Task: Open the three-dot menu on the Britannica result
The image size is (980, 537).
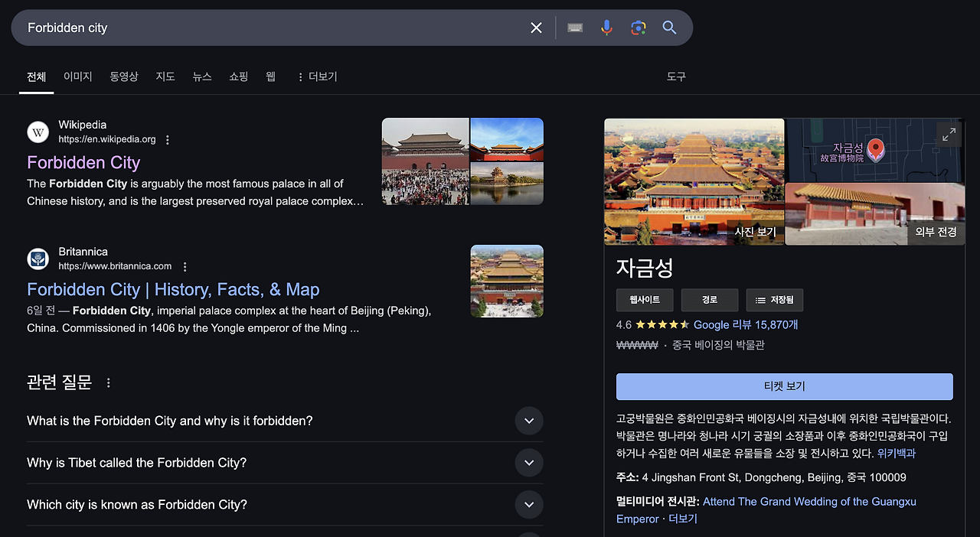Action: point(185,266)
